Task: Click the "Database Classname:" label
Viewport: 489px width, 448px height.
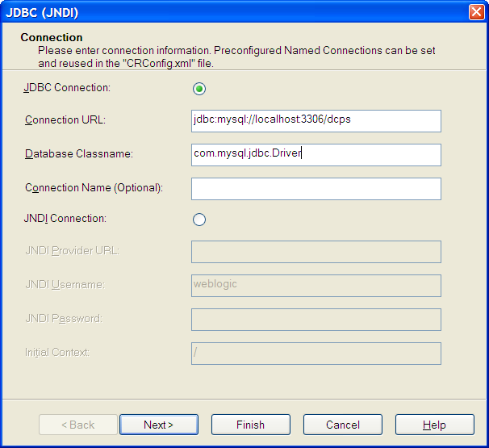Action: 79,154
